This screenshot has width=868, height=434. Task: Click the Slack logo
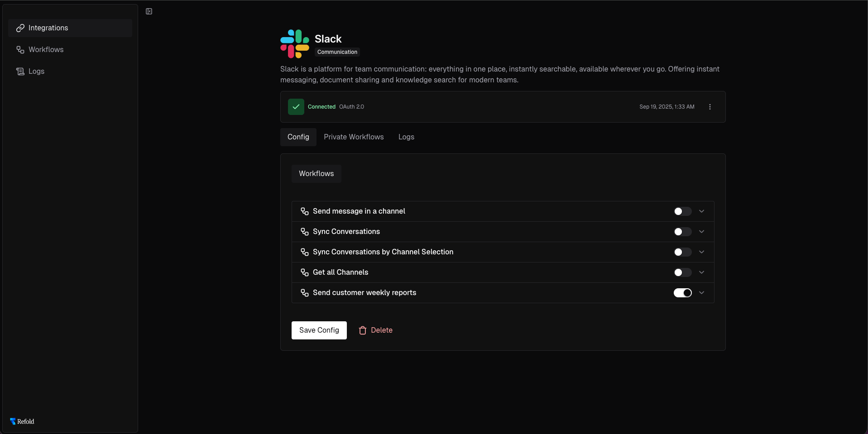(x=295, y=44)
